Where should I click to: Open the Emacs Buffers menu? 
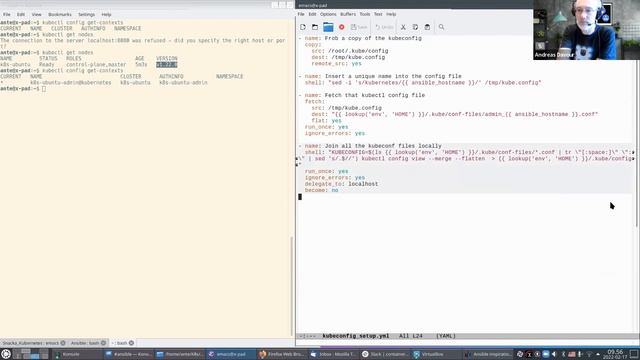click(348, 14)
